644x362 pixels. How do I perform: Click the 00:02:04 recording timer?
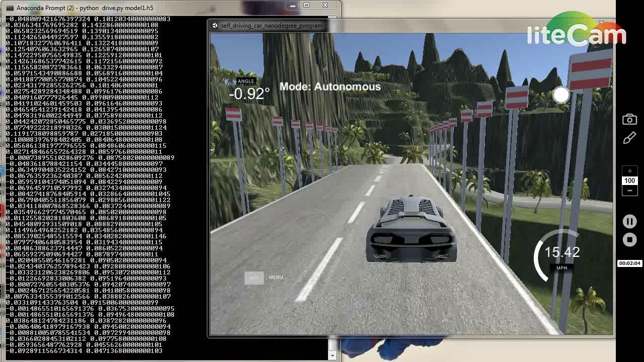click(629, 263)
